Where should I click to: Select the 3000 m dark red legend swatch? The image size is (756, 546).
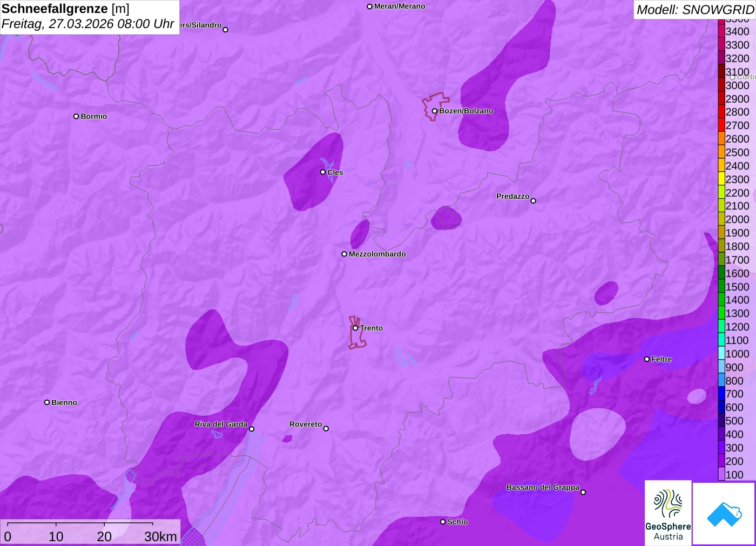[721, 85]
